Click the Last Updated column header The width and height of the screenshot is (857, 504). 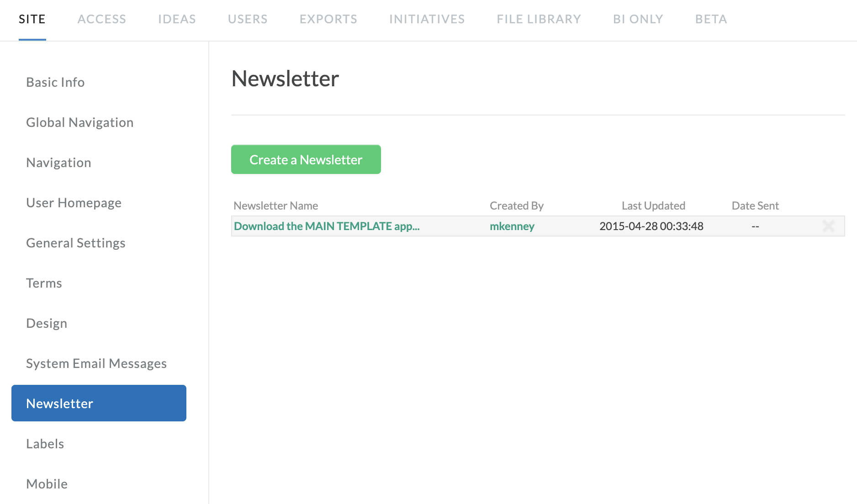point(653,206)
